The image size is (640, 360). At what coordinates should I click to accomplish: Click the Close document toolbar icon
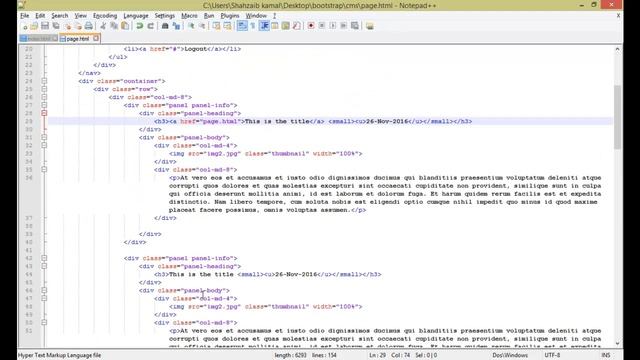tap(67, 26)
